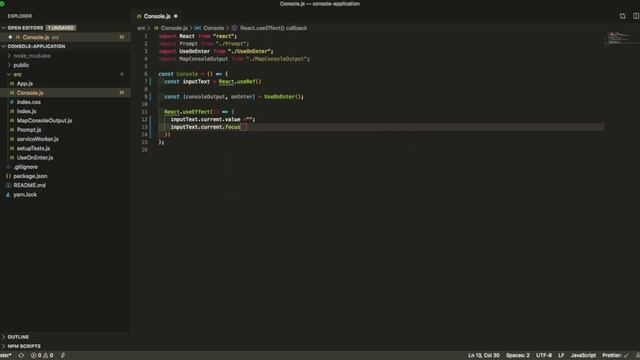
Task: Click the CSS file icon next to index.css
Action: coord(12,102)
